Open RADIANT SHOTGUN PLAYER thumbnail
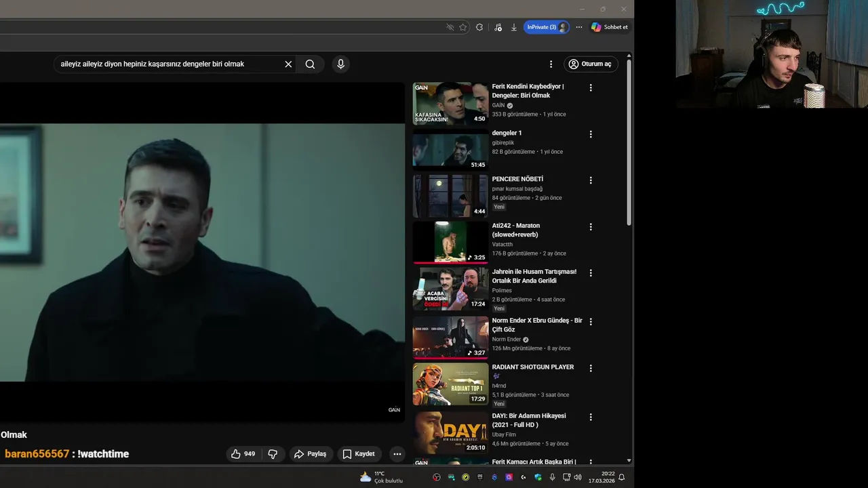Viewport: 868px width, 488px height. point(450,384)
